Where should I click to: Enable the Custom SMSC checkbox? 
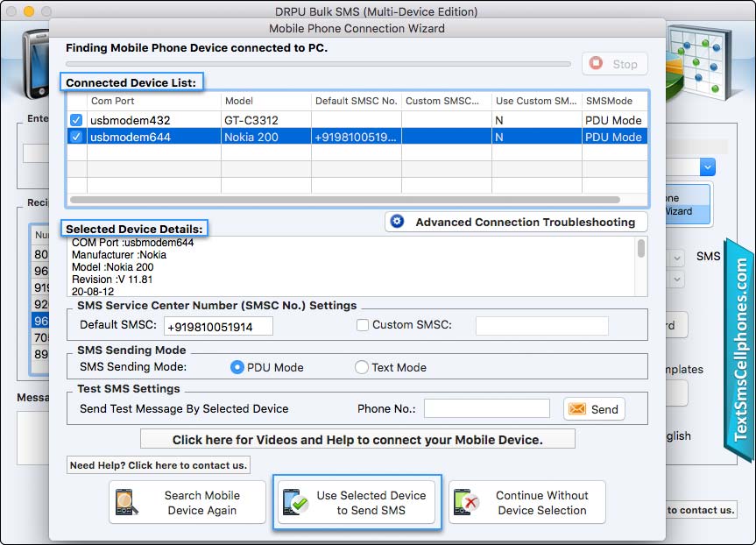point(363,325)
